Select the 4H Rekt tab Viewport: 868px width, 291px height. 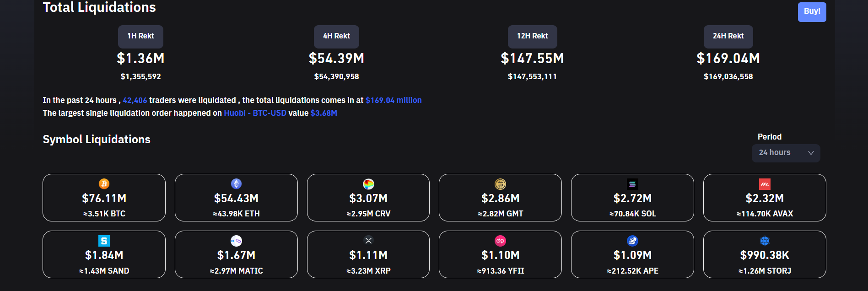pyautogui.click(x=336, y=36)
